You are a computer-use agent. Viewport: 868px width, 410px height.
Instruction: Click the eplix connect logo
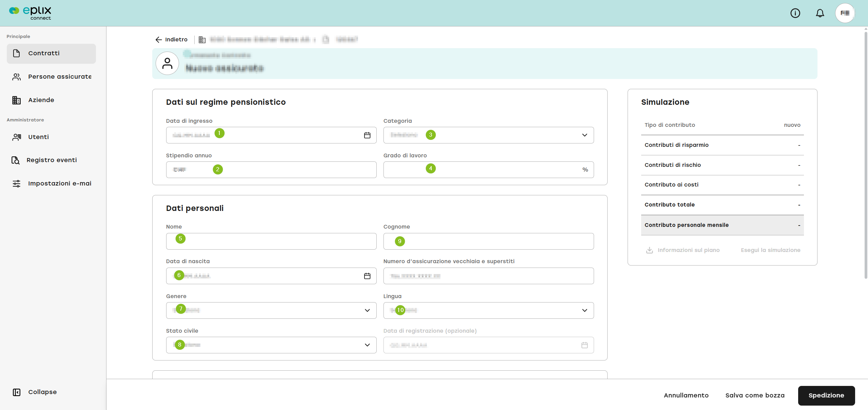pos(30,13)
